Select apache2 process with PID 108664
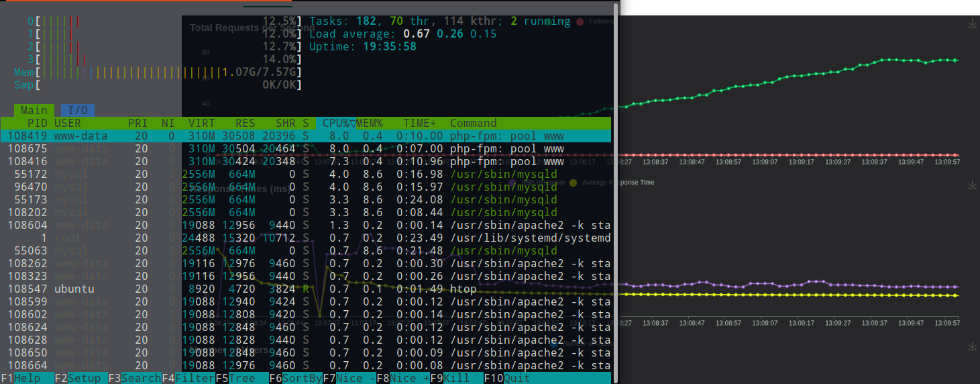The width and height of the screenshot is (980, 384). point(306,366)
